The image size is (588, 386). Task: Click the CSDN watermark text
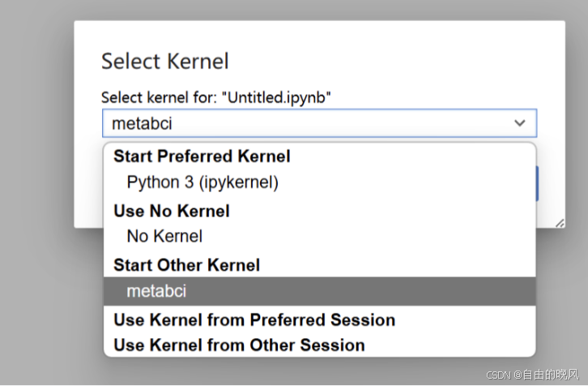(533, 375)
